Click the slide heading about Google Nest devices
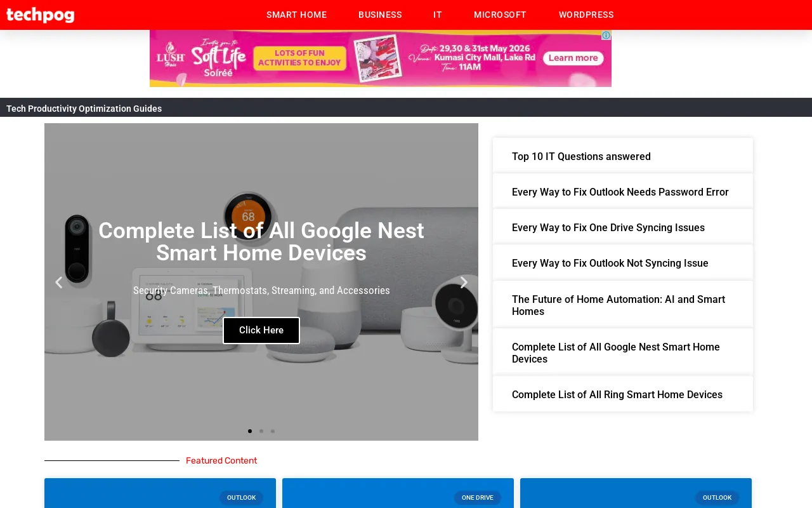This screenshot has height=508, width=812. (x=261, y=241)
